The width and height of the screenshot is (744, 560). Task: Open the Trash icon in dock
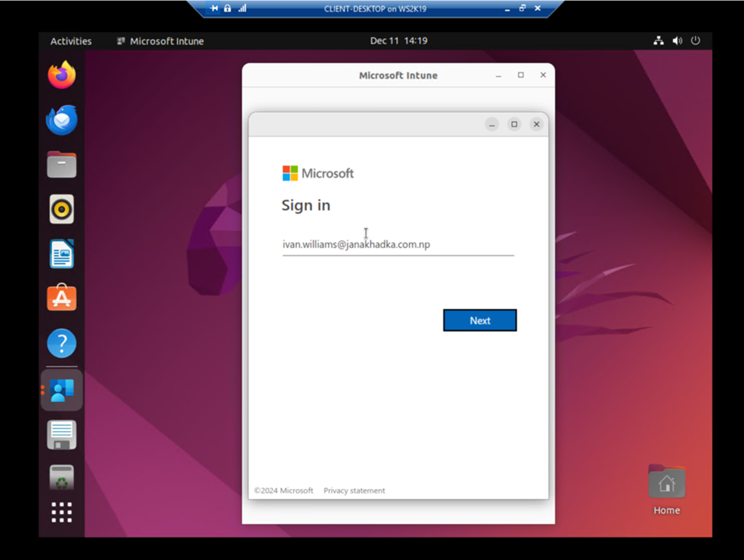62,477
